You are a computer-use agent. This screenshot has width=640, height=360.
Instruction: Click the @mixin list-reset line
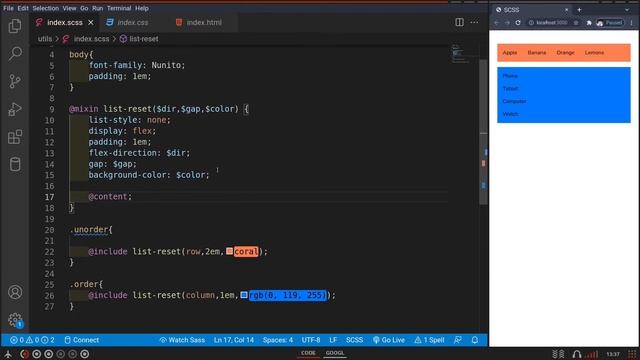(159, 109)
